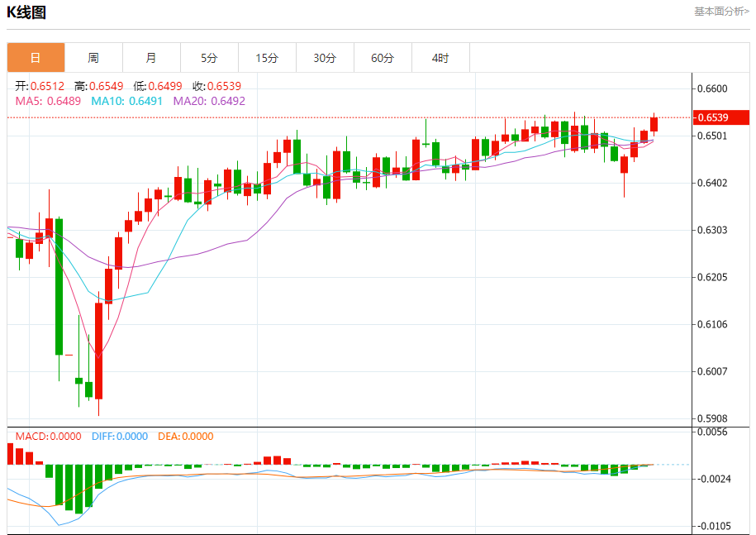Open the 5分 interval tab
The height and width of the screenshot is (535, 756).
[x=209, y=58]
